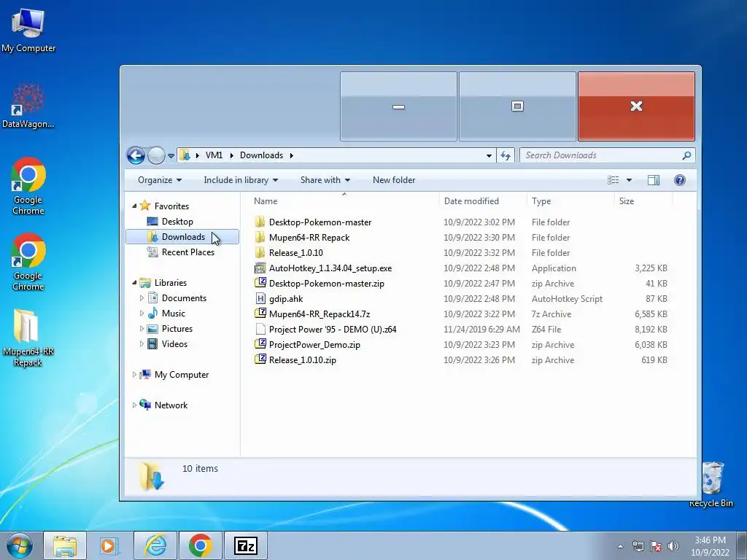Screen dimensions: 747x560
Task: Open Explorer Help icon
Action: tap(680, 180)
